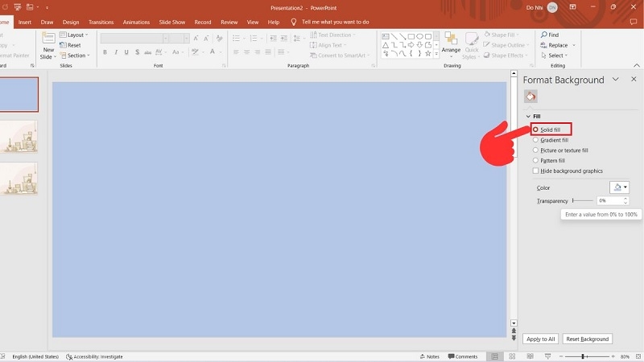Image resolution: width=644 pixels, height=362 pixels.
Task: Open the Select dropdown in Editing
Action: (x=555, y=56)
